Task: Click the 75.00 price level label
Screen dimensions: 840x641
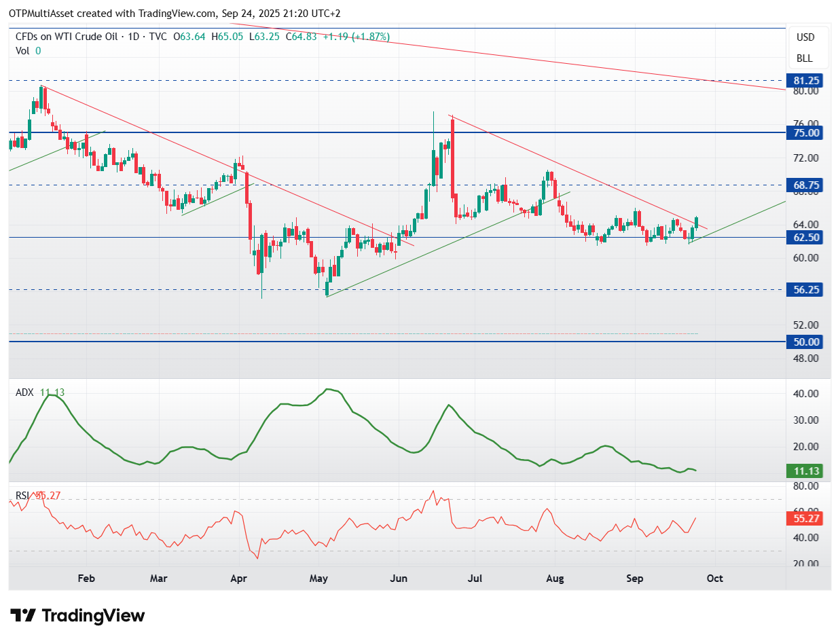Action: (805, 133)
